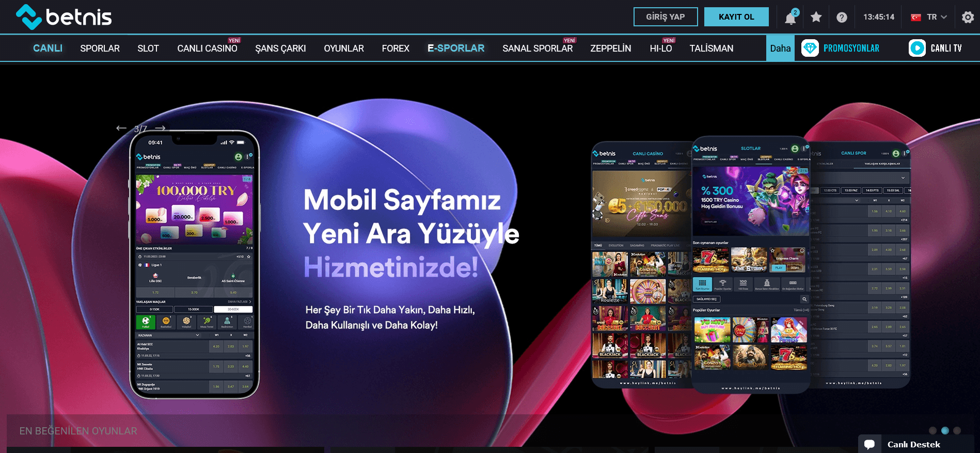Image resolution: width=980 pixels, height=453 pixels.
Task: Open the E-SPORLAR menu item
Action: 456,48
